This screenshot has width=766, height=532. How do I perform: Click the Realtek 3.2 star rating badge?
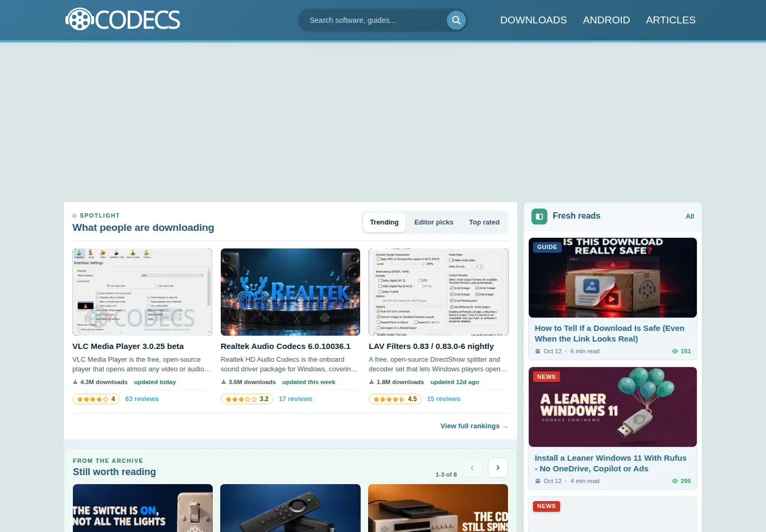247,399
